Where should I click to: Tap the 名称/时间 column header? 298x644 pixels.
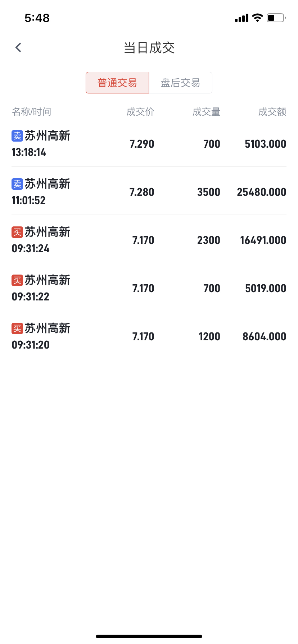(x=31, y=112)
